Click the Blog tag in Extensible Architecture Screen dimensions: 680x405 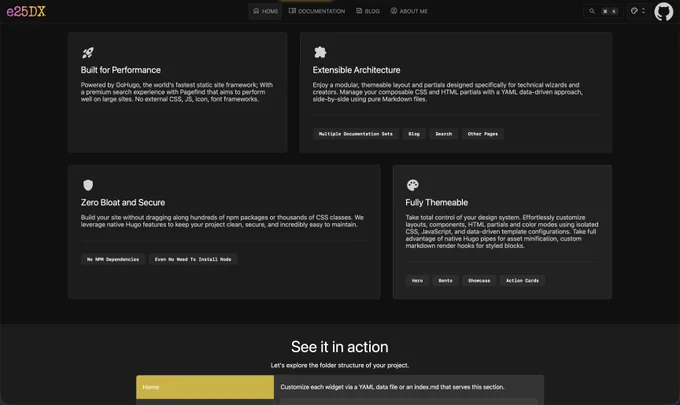point(414,134)
